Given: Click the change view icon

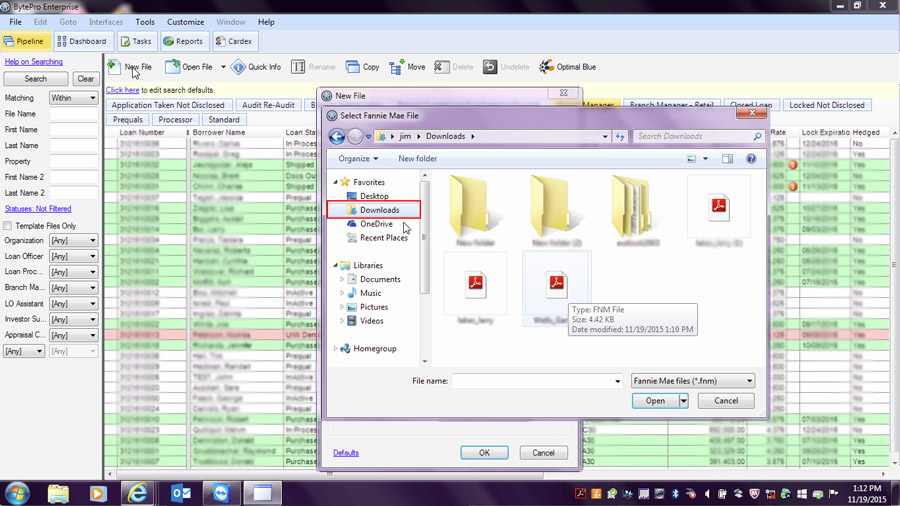Looking at the screenshot, I should [692, 159].
